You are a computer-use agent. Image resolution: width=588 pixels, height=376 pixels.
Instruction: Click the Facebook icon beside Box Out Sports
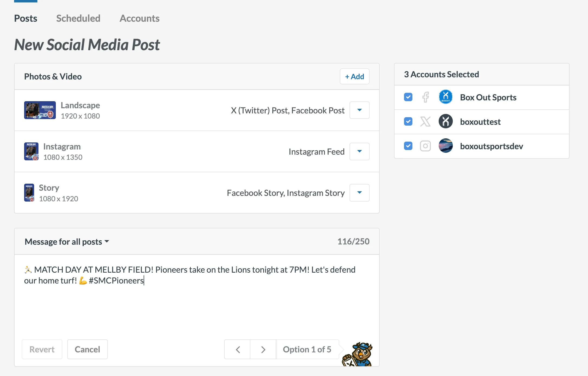coord(425,97)
